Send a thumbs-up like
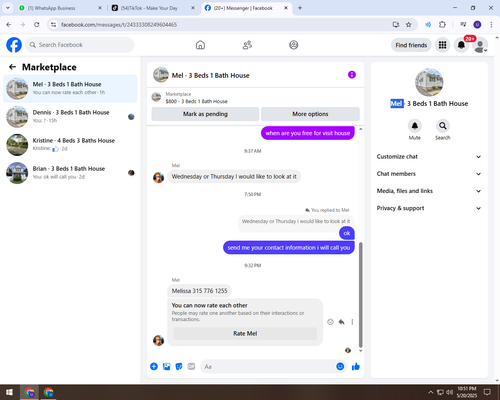 [356, 367]
